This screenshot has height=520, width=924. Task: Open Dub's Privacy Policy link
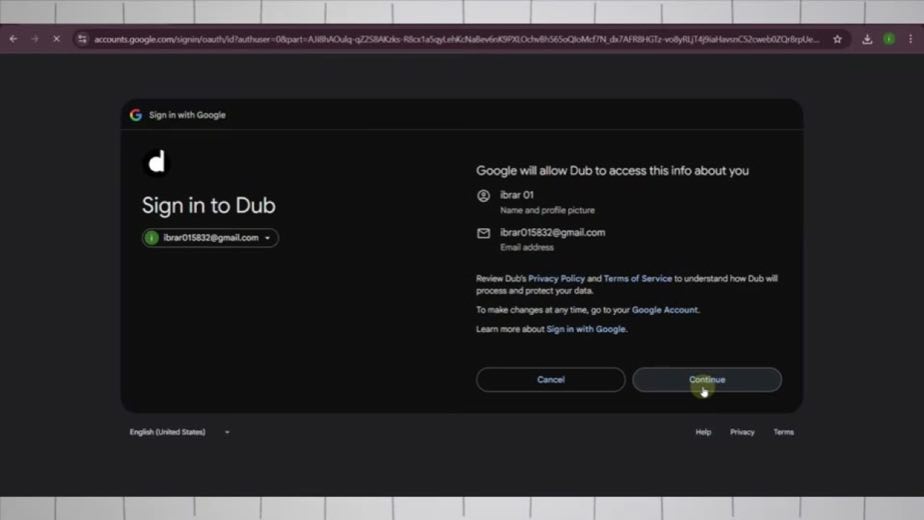point(556,278)
